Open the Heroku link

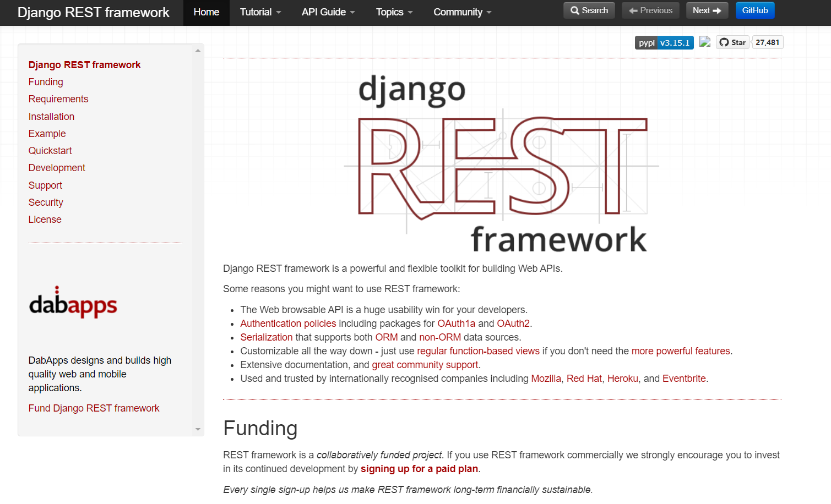[623, 379]
